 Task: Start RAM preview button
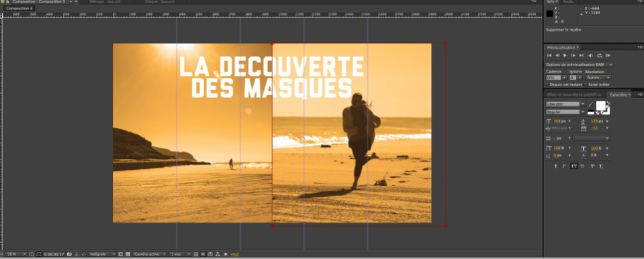click(x=608, y=56)
